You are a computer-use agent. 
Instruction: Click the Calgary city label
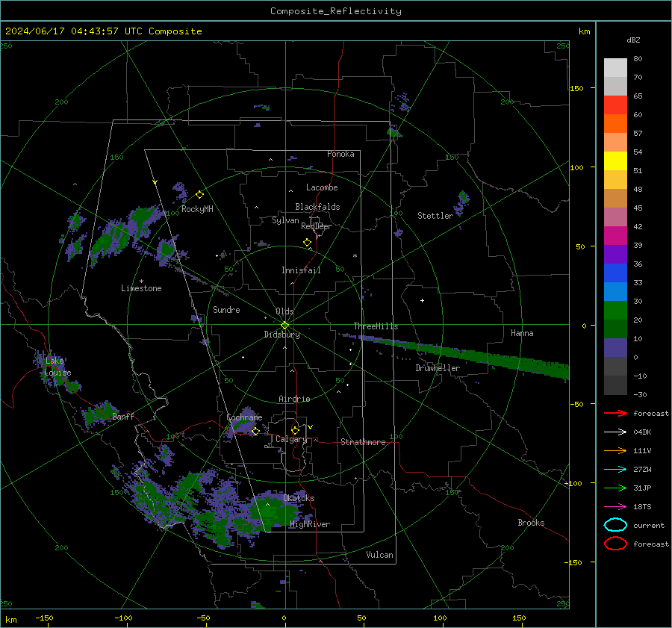tap(291, 439)
